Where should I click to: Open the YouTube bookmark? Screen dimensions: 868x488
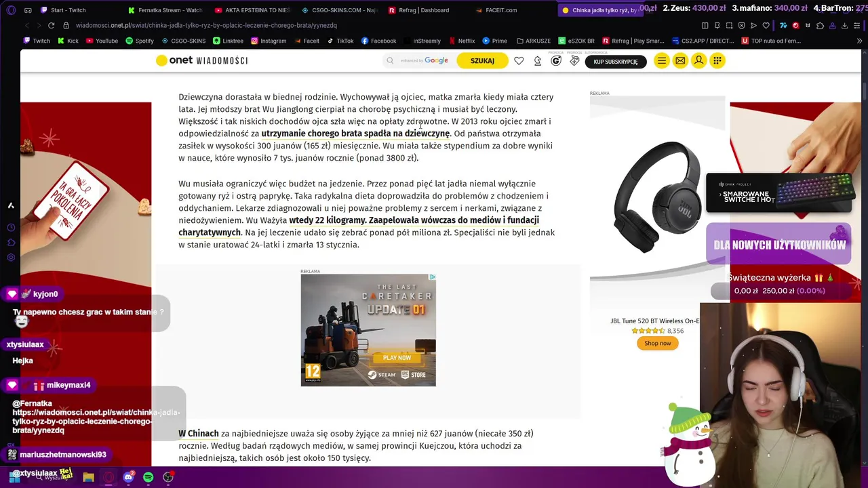click(101, 41)
